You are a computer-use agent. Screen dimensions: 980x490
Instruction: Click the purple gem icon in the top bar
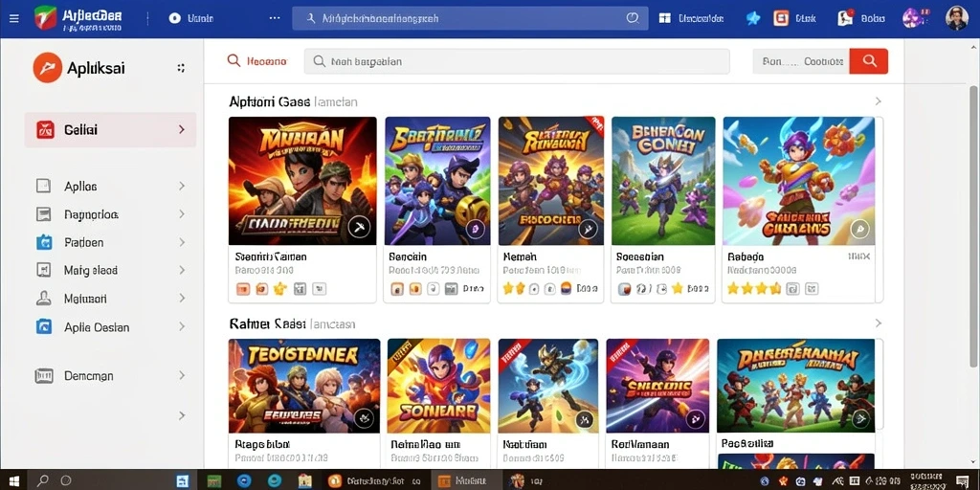[x=912, y=17]
